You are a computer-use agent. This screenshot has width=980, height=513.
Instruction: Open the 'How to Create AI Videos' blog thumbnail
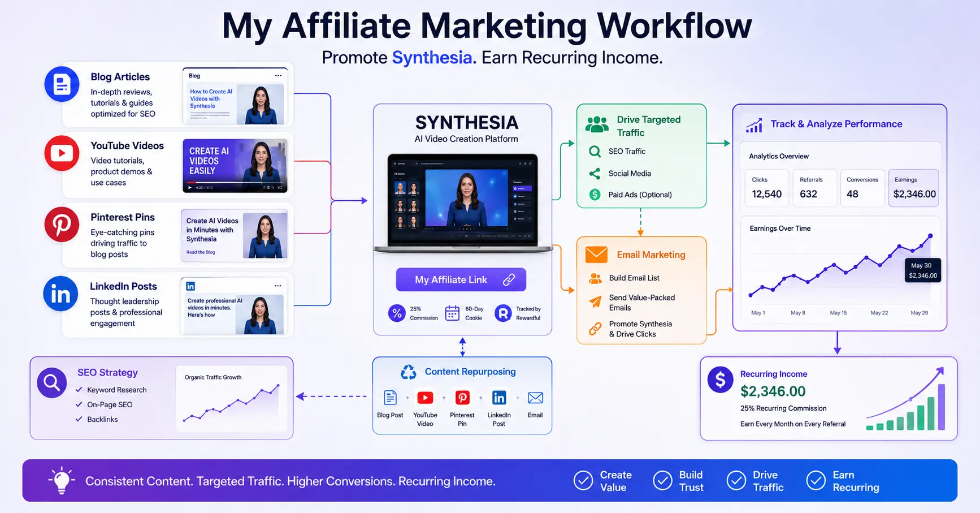[x=235, y=96]
